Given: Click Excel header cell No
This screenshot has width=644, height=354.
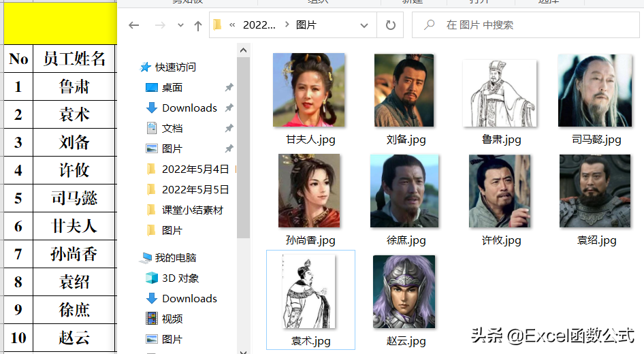Looking at the screenshot, I should (x=18, y=59).
